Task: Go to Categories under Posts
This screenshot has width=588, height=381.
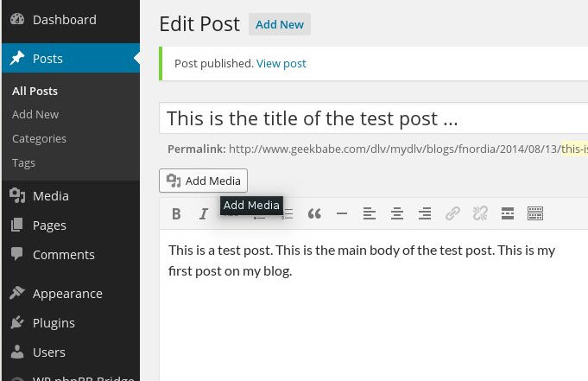Action: pyautogui.click(x=39, y=138)
